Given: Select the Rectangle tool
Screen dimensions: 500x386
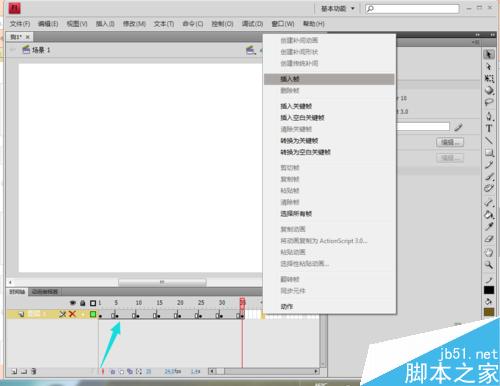Looking at the screenshot, I should (x=489, y=153).
